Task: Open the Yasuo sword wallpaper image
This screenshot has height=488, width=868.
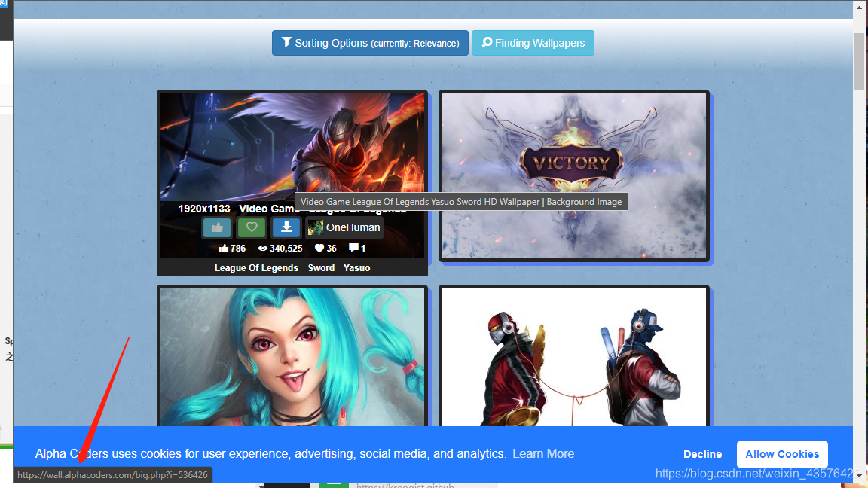Action: [292, 147]
